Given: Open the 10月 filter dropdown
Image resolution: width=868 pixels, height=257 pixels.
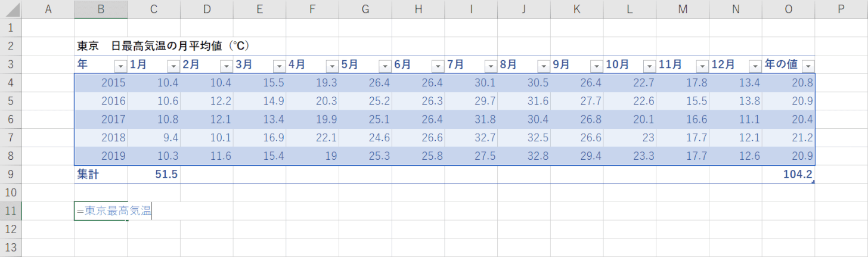Looking at the screenshot, I should coord(649,66).
